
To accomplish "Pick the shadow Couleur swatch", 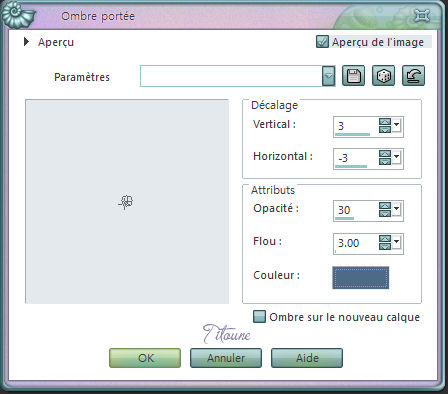I will point(361,277).
